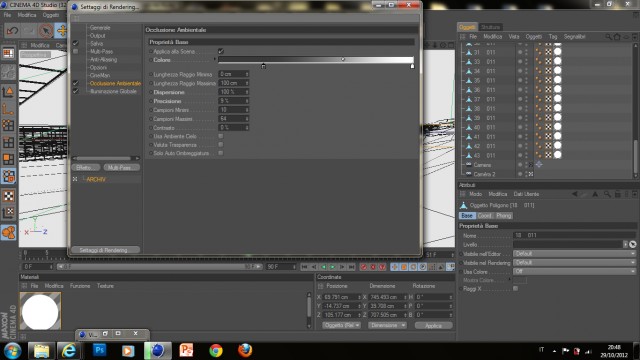Click the Effetto button
This screenshot has width=640, height=360.
(85, 168)
